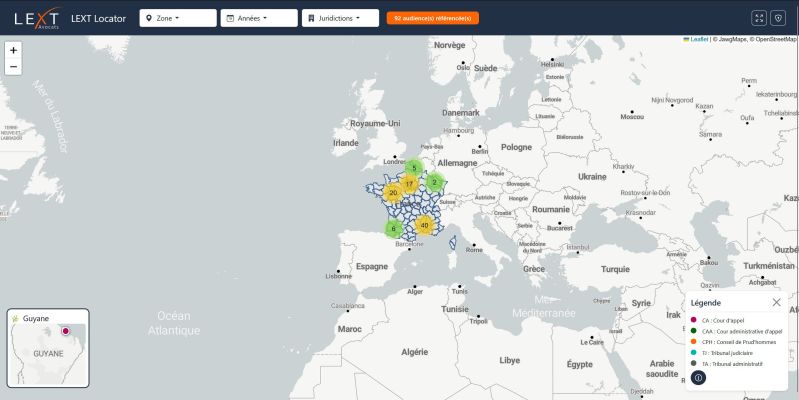This screenshot has height=400, width=799.
Task: Click the Guyane label in inset header
Action: pyautogui.click(x=36, y=318)
